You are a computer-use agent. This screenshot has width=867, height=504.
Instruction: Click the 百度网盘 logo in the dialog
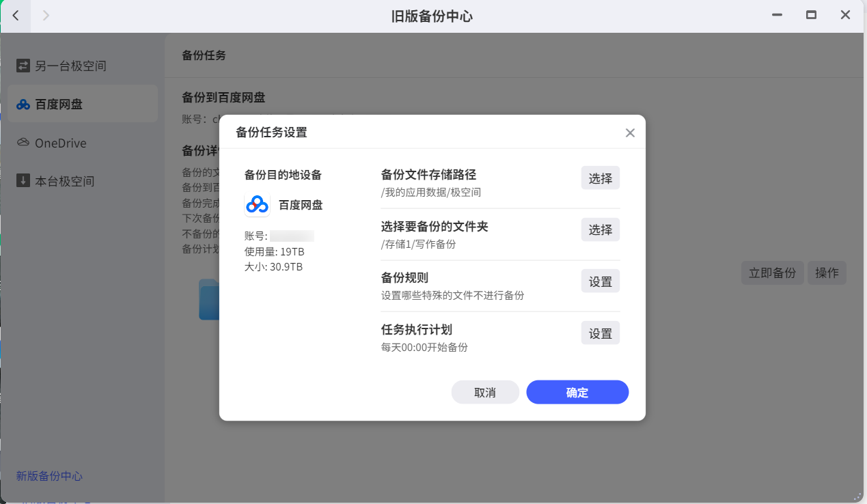[x=257, y=204]
